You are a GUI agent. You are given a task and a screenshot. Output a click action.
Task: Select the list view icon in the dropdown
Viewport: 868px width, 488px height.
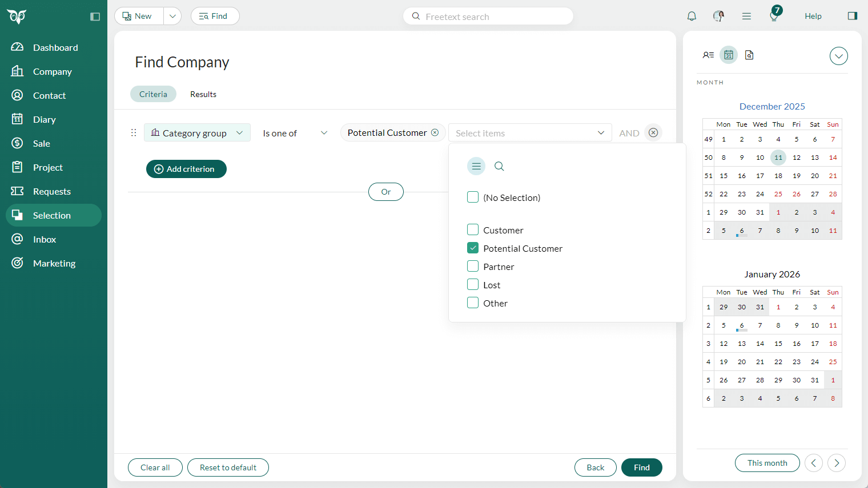tap(476, 166)
